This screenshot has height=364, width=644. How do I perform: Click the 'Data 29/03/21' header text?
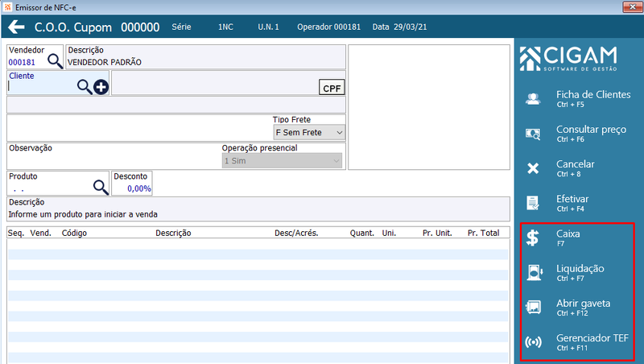click(399, 27)
